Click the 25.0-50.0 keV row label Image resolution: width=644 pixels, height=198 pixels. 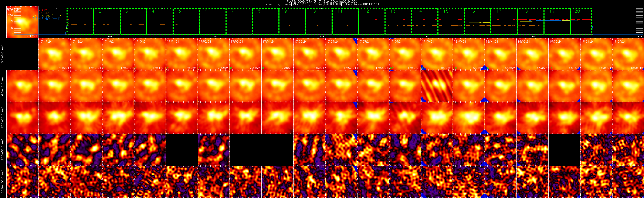click(x=3, y=150)
